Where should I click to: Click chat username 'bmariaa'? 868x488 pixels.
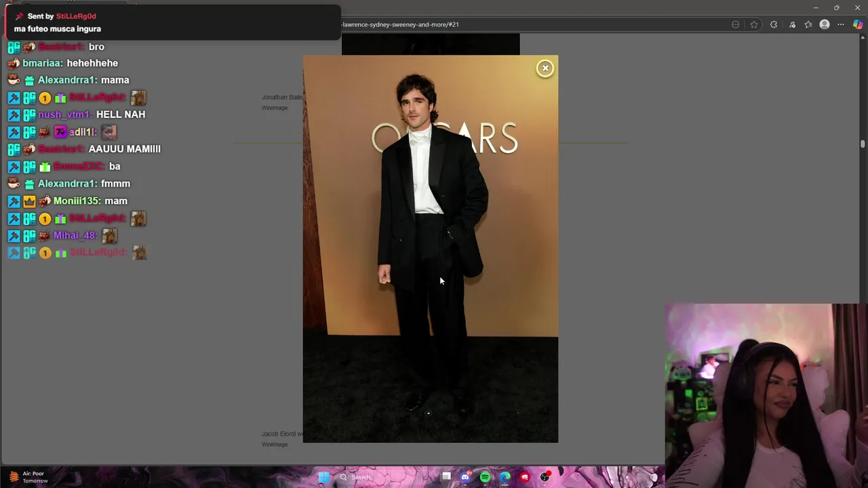pos(42,63)
